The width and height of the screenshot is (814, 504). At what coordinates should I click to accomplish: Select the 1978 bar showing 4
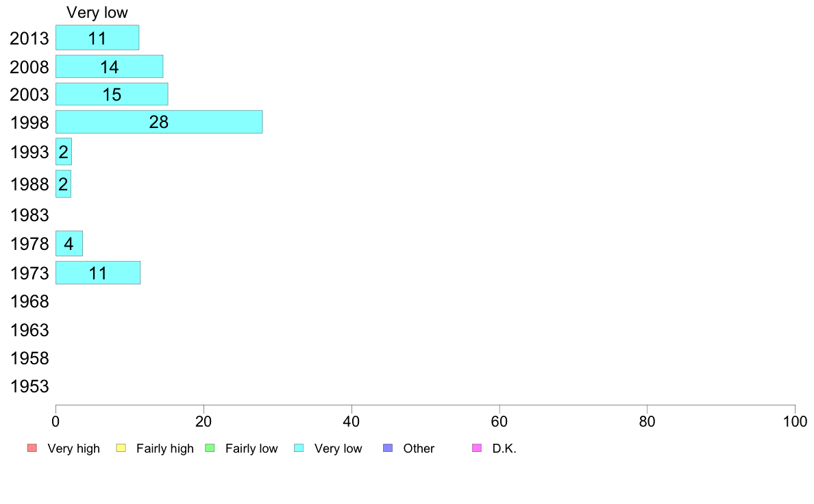coord(69,243)
